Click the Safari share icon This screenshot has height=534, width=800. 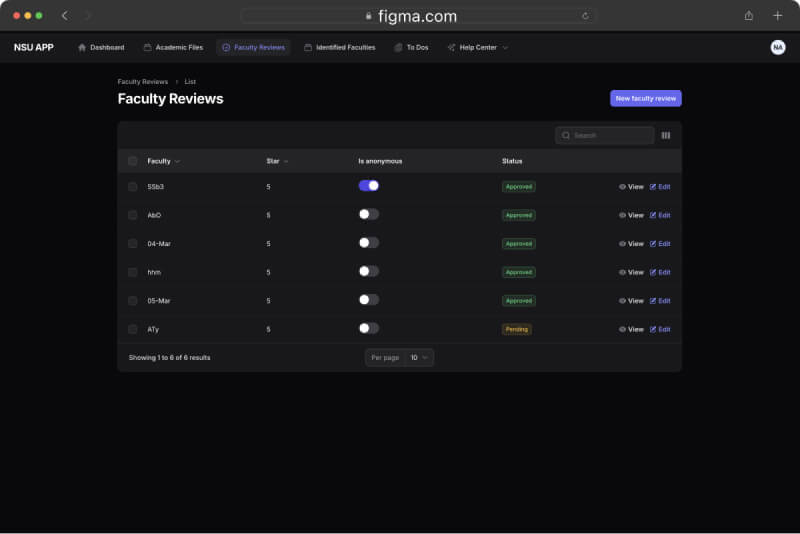click(749, 16)
